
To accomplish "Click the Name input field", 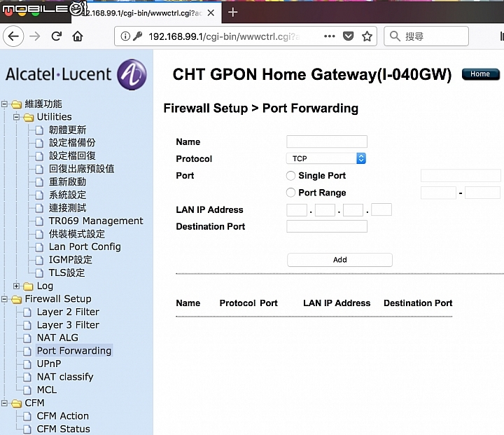I will pos(327,141).
